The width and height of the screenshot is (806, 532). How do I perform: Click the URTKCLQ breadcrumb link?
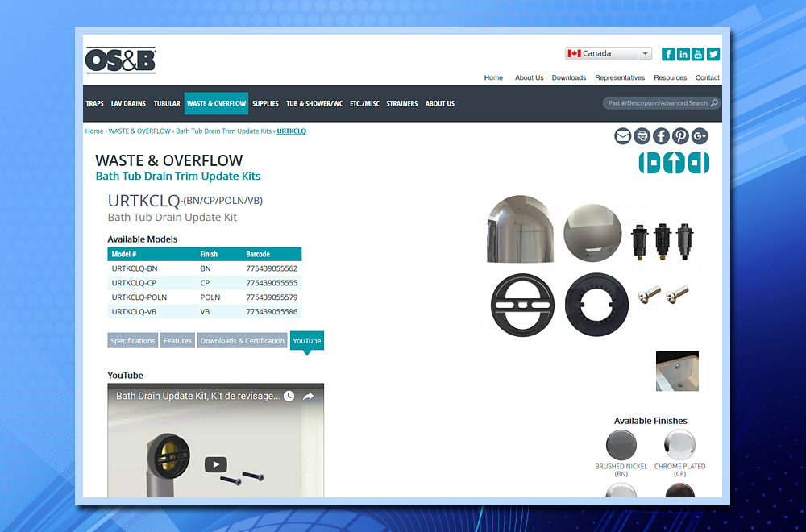pyautogui.click(x=292, y=131)
